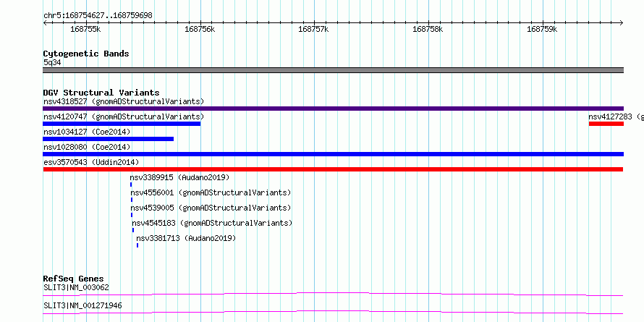Select the nsv4120747 blue variant bar
Screen dimensions: 644x322
[x=122, y=124]
